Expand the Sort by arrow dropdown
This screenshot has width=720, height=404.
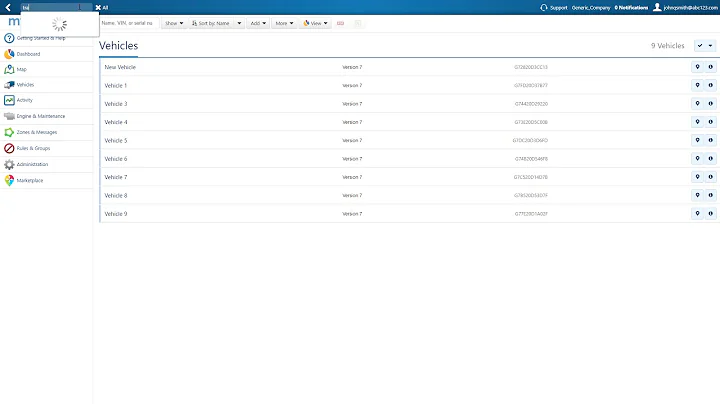point(239,23)
